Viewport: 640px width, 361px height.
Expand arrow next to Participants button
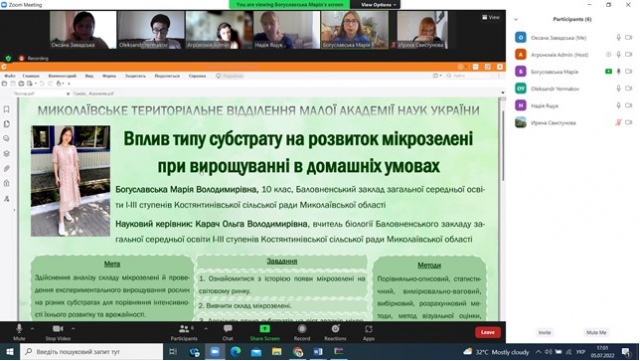206,328
